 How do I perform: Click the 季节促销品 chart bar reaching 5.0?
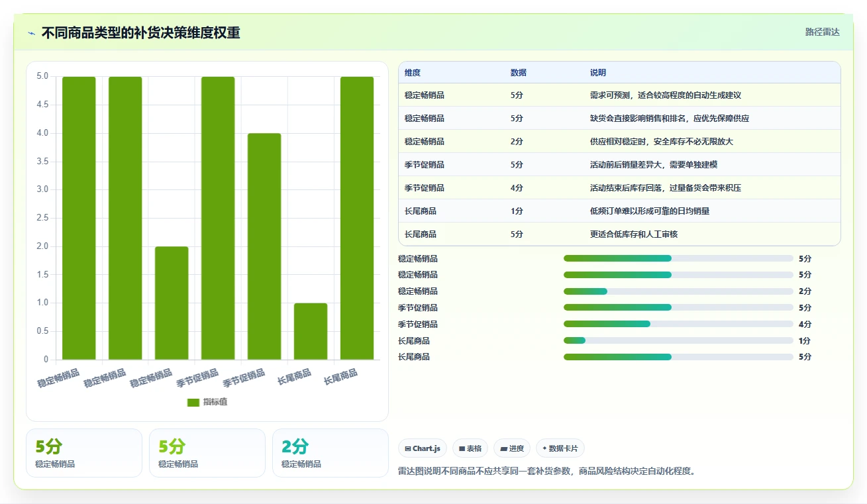coord(218,218)
